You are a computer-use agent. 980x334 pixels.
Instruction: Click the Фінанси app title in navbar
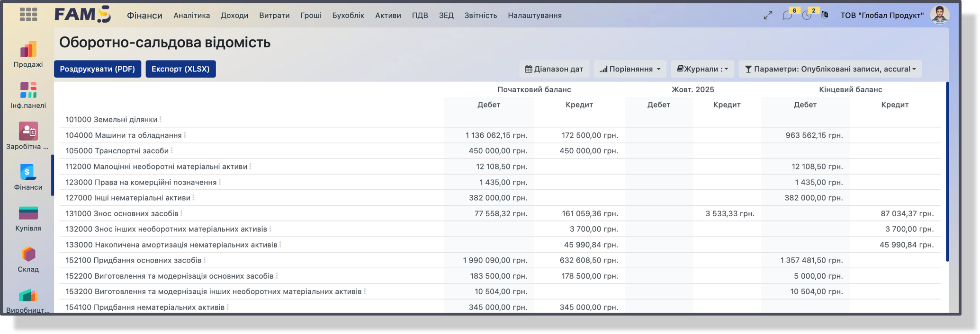[x=144, y=15]
